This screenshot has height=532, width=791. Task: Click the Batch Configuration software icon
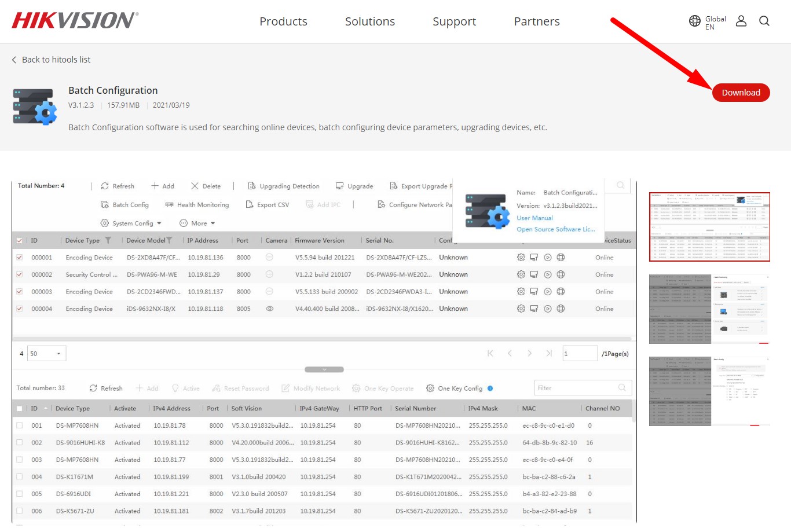[35, 107]
